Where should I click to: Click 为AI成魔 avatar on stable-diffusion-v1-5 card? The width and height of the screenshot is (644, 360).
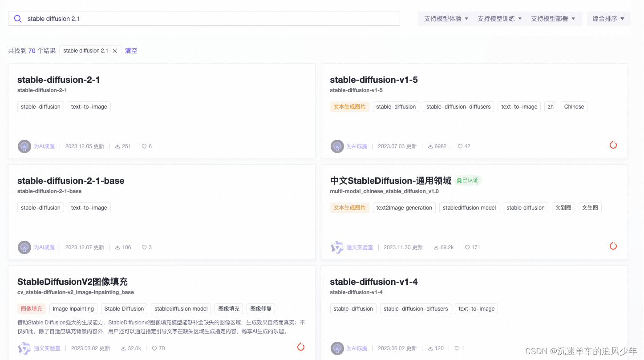337,146
